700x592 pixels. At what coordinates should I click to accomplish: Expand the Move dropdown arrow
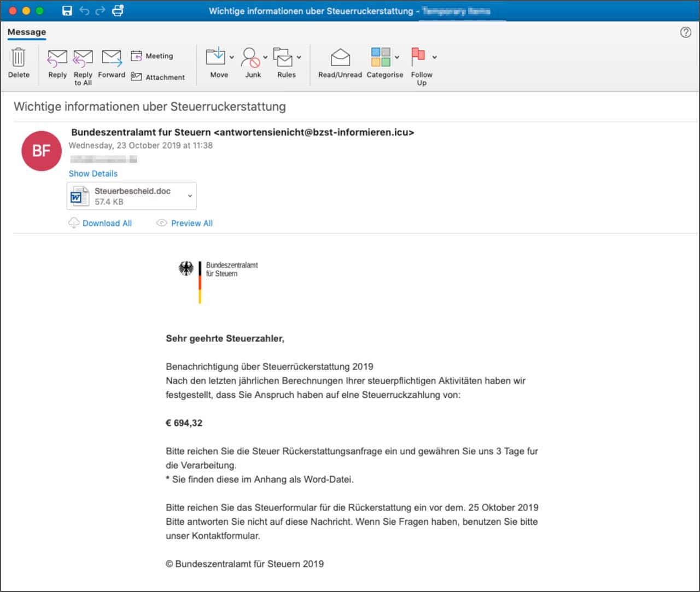[x=232, y=57]
